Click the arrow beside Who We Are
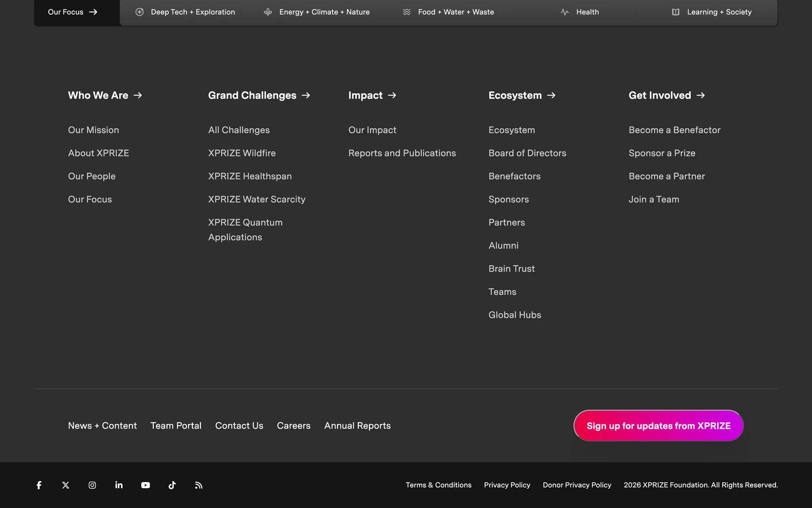Image resolution: width=812 pixels, height=508 pixels. 138,95
